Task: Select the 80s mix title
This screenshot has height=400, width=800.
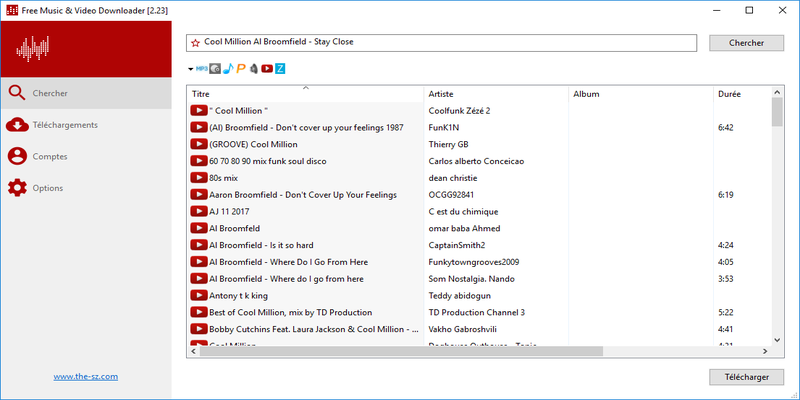Action: tap(223, 178)
